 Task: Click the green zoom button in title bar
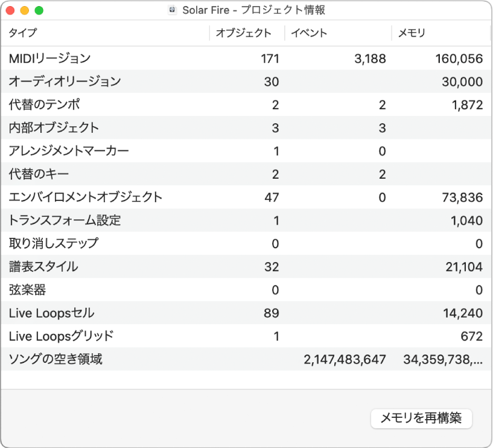coord(39,10)
